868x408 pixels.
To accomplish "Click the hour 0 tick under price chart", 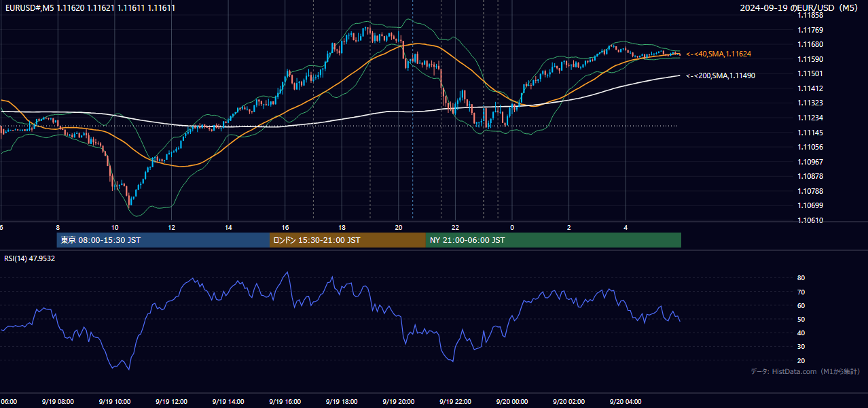I will 512,228.
